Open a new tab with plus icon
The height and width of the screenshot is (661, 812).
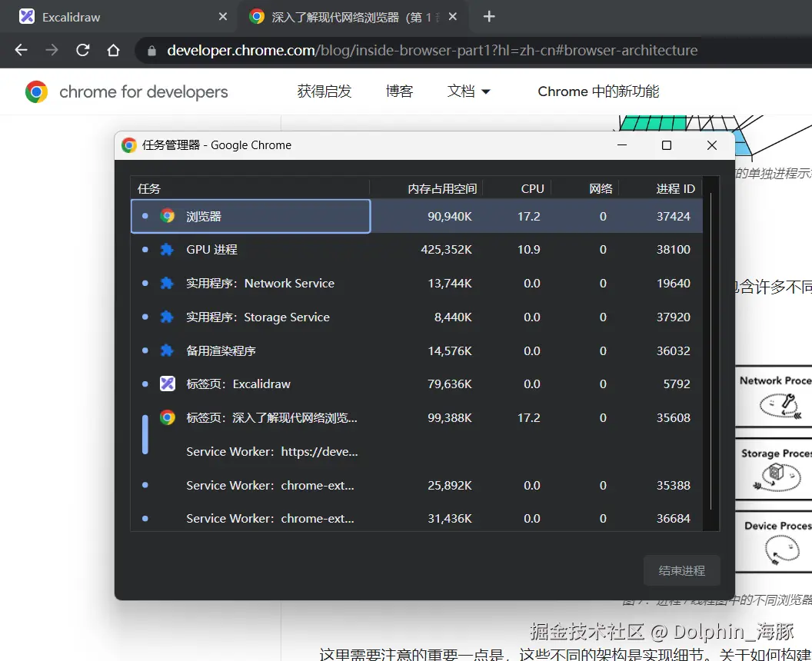pos(489,17)
